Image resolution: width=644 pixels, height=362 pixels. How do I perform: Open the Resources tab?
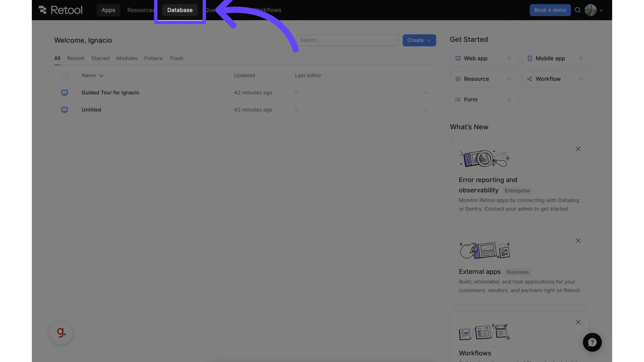pyautogui.click(x=140, y=10)
